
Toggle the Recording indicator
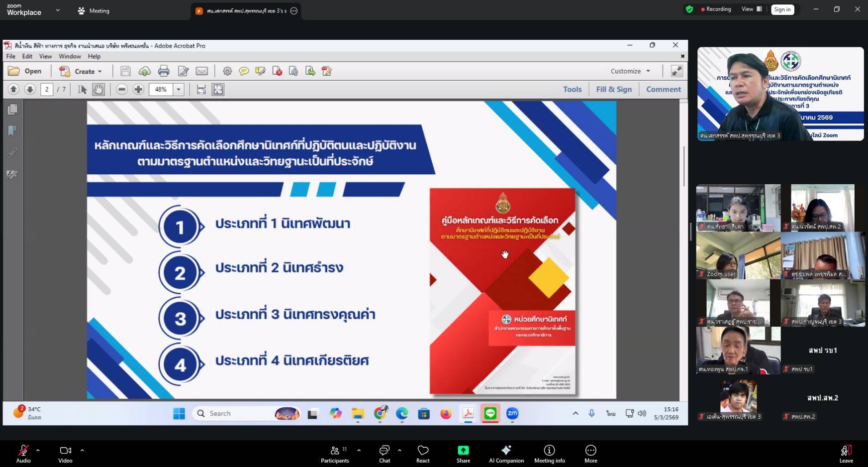click(x=716, y=9)
